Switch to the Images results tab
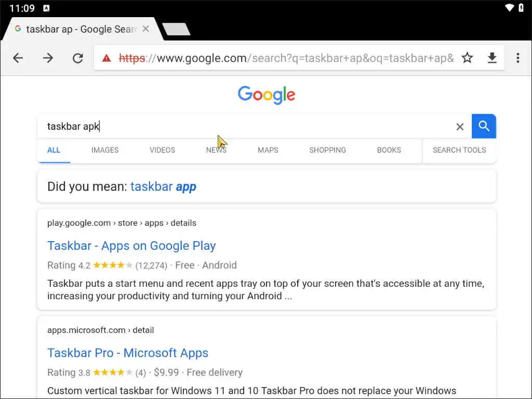This screenshot has height=399, width=532. click(x=105, y=150)
